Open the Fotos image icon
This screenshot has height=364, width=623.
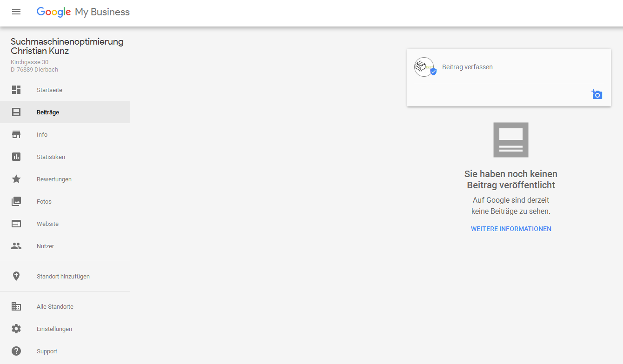point(16,201)
